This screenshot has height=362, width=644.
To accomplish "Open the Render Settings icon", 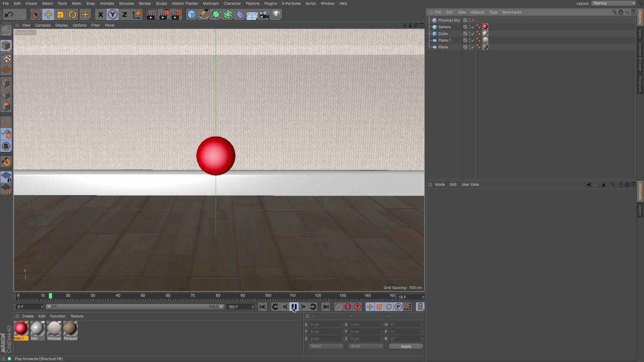I will [176, 15].
